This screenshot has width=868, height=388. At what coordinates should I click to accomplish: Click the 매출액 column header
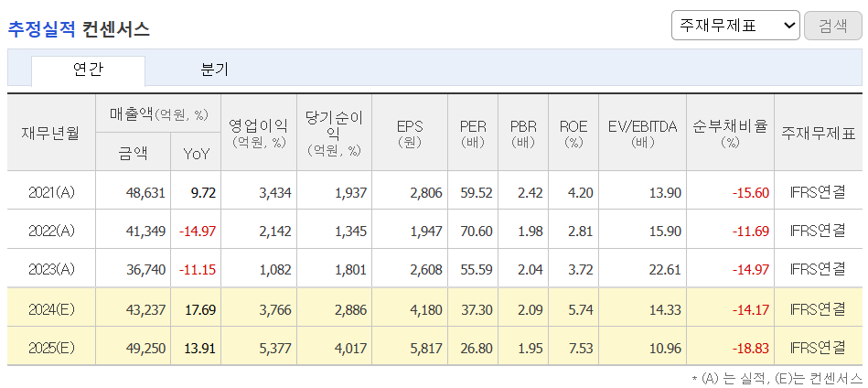coord(158,114)
